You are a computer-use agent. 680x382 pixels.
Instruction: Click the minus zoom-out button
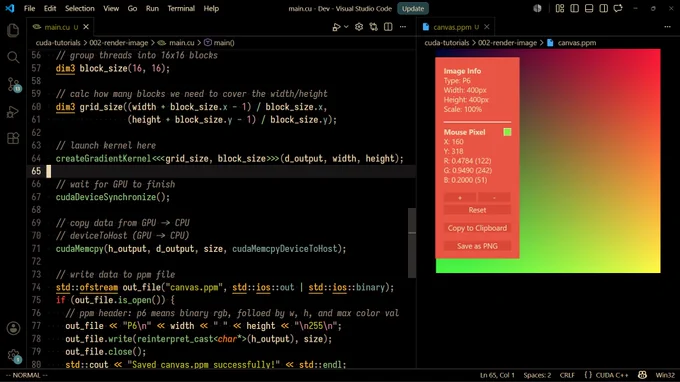click(494, 198)
